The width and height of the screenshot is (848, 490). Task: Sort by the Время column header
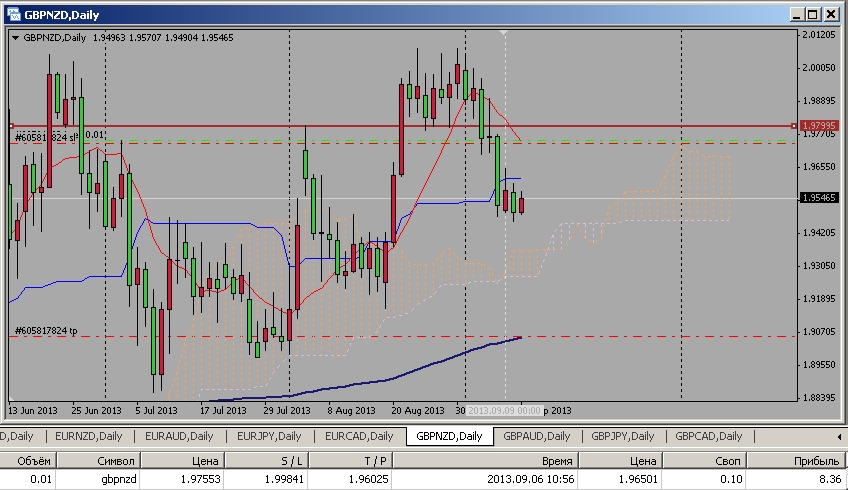tap(485, 461)
